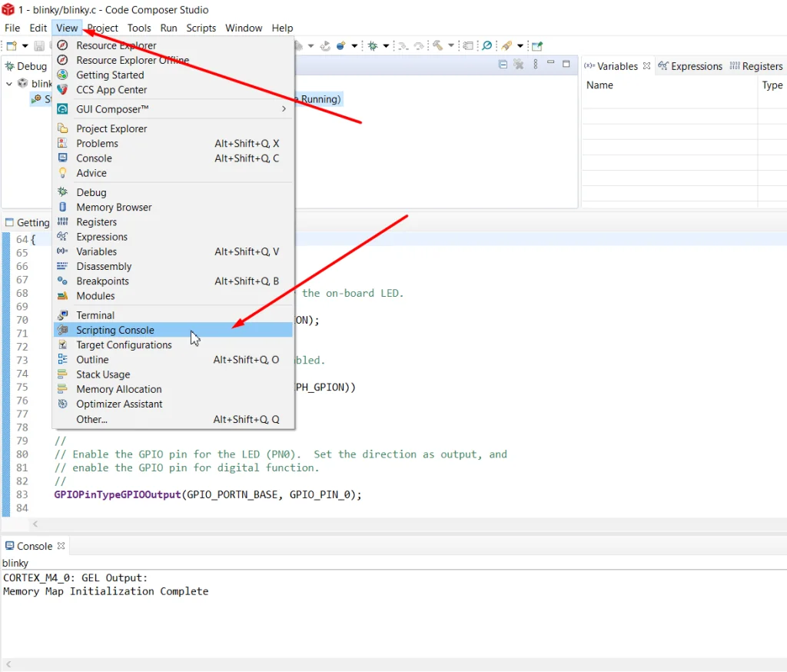Screen dimensions: 787x672
Task: Expand the GUI Composer submenu arrow
Action: [284, 109]
